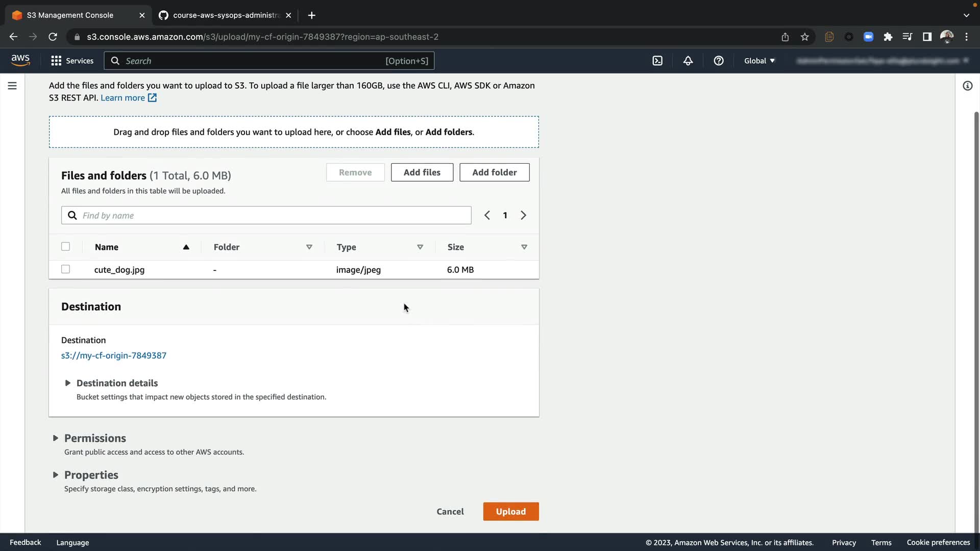Select the cute_dog.jpg row checkbox
The image size is (980, 551).
65,269
